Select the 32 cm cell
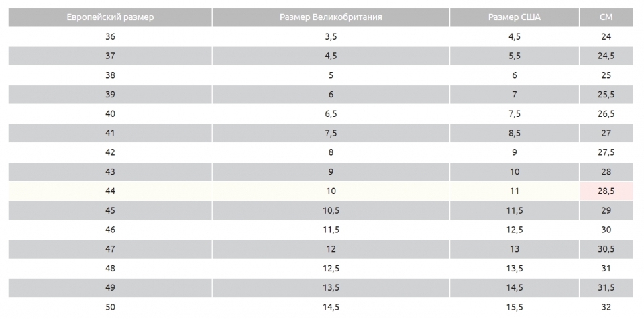Viewport: 644px width, 319px height. (x=606, y=307)
